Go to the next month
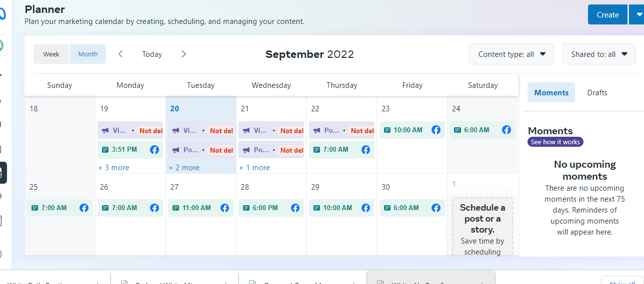The height and width of the screenshot is (284, 644). [x=183, y=54]
